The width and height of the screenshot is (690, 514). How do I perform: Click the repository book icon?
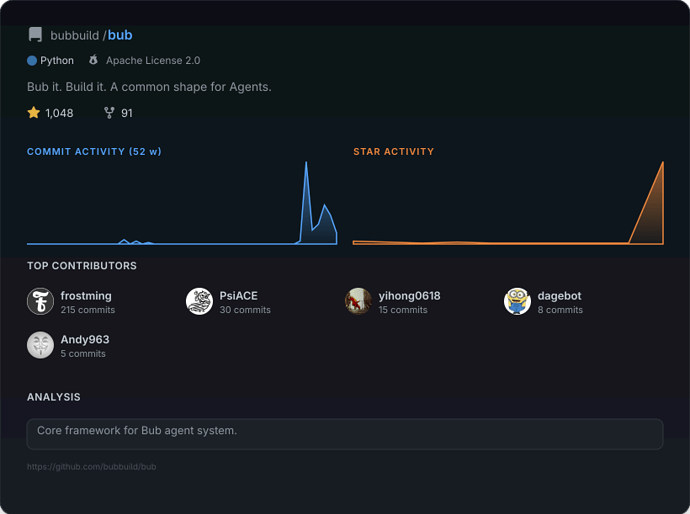point(35,35)
